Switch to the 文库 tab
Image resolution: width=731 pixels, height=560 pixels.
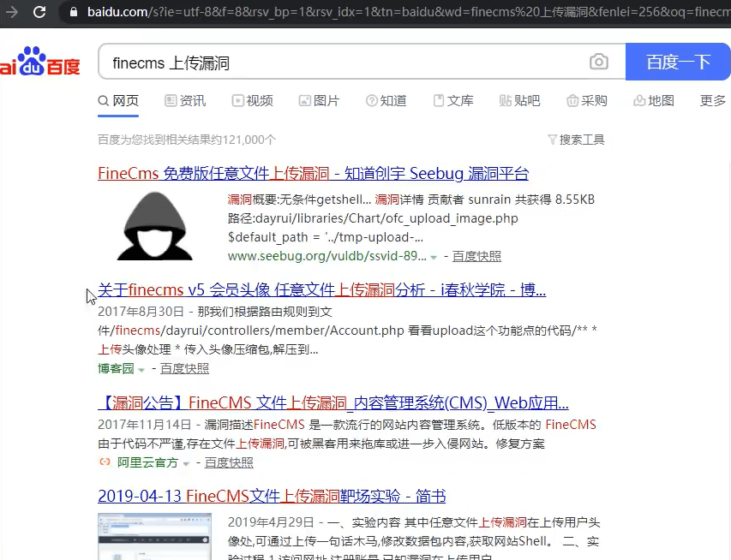tap(453, 101)
